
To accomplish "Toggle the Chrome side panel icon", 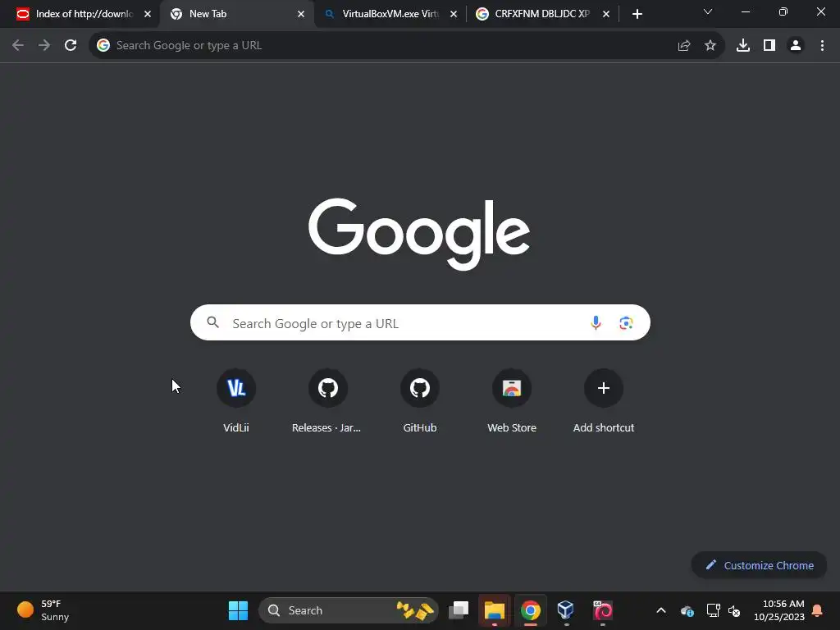I will (x=769, y=46).
